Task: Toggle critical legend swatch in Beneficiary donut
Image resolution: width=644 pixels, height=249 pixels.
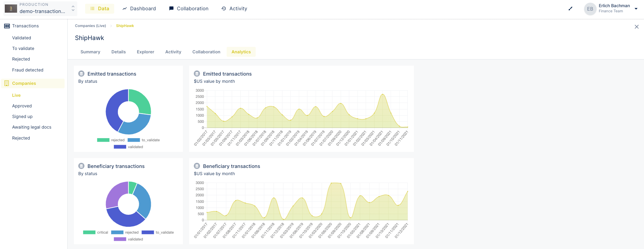Action: coord(89,232)
